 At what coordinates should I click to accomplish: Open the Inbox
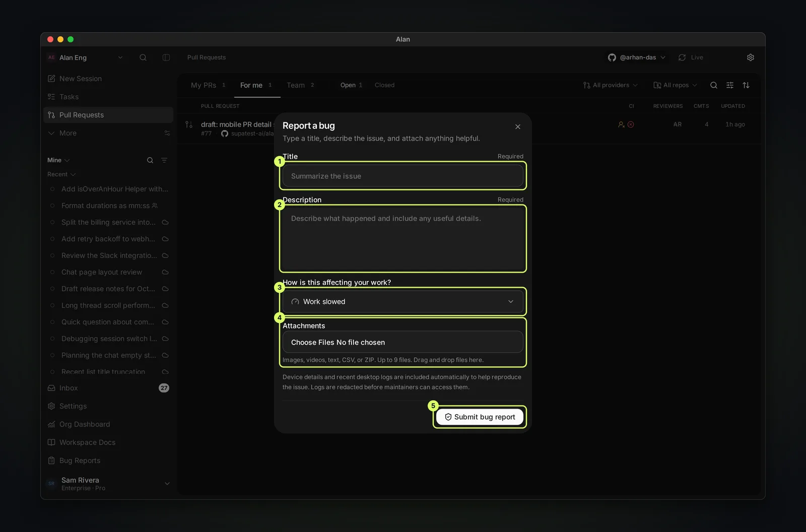(x=108, y=388)
